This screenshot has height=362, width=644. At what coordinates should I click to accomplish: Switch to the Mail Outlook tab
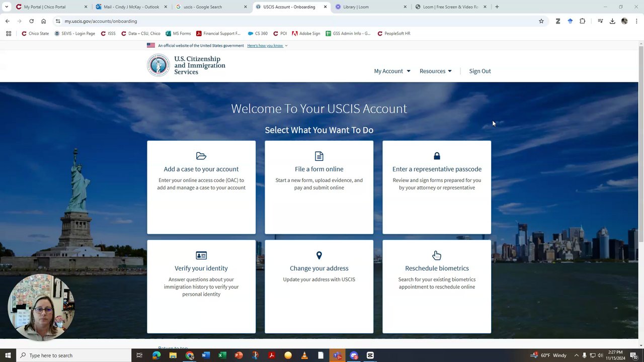(131, 7)
